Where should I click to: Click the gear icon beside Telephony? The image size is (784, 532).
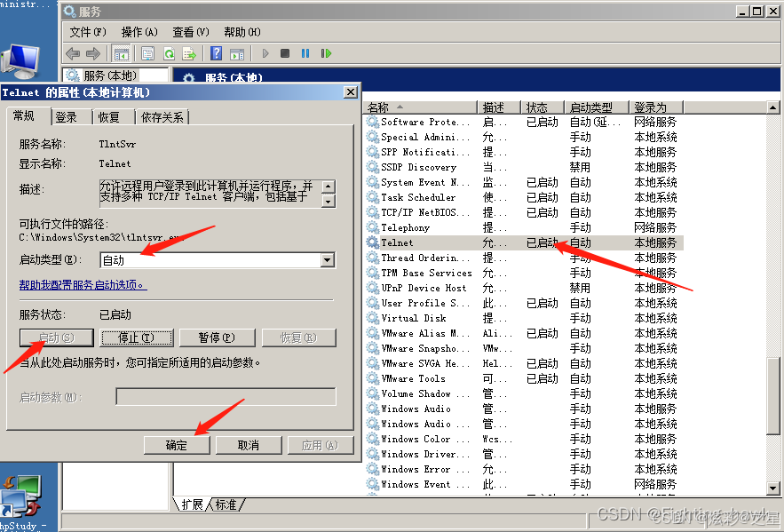tap(373, 227)
